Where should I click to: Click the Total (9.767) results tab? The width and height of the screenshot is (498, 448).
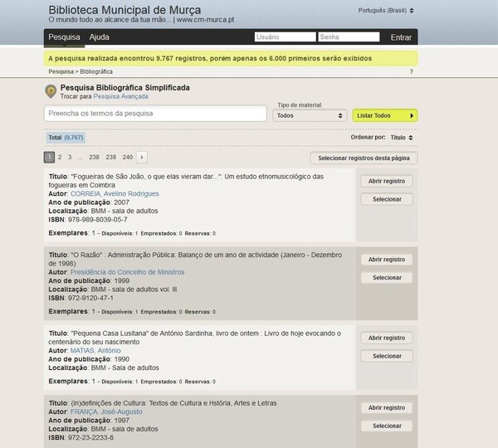(66, 138)
